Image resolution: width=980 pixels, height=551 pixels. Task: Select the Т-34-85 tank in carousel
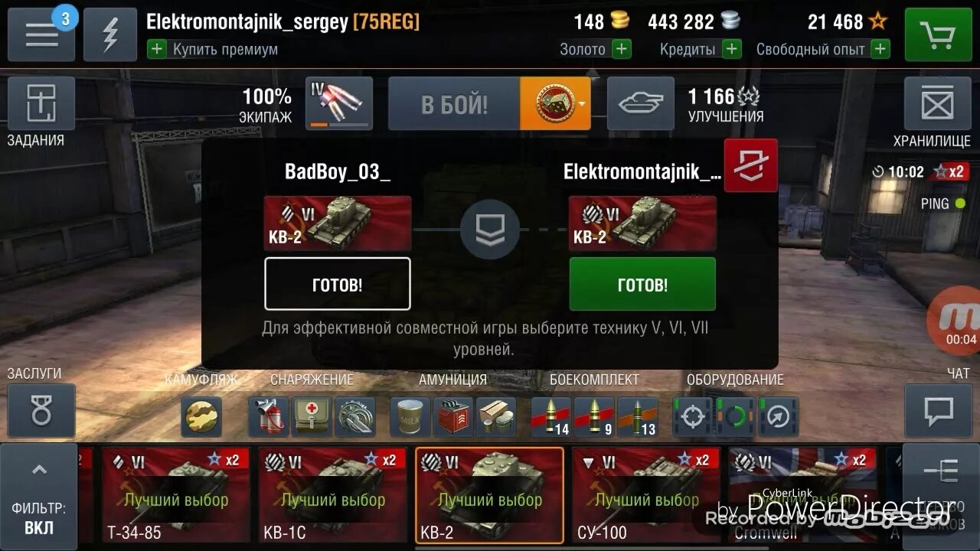[176, 495]
